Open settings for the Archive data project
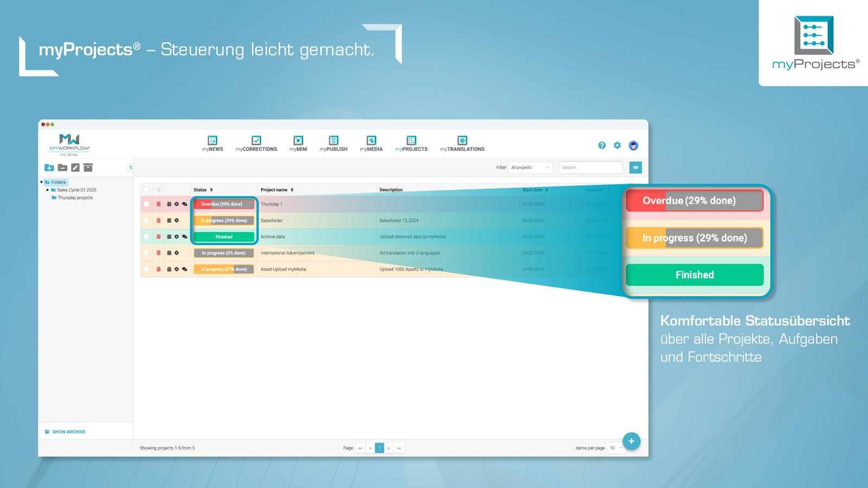 click(177, 237)
